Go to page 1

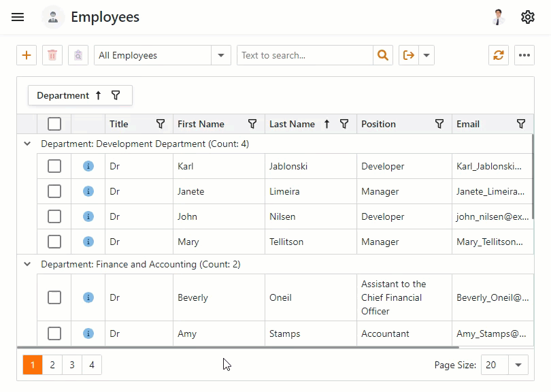[x=33, y=365]
